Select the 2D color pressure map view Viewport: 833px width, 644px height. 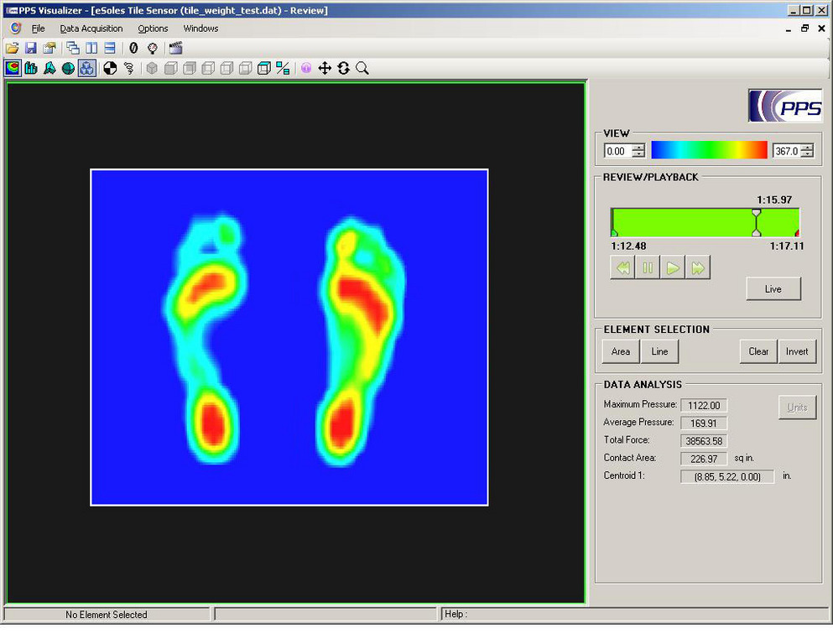click(x=12, y=69)
